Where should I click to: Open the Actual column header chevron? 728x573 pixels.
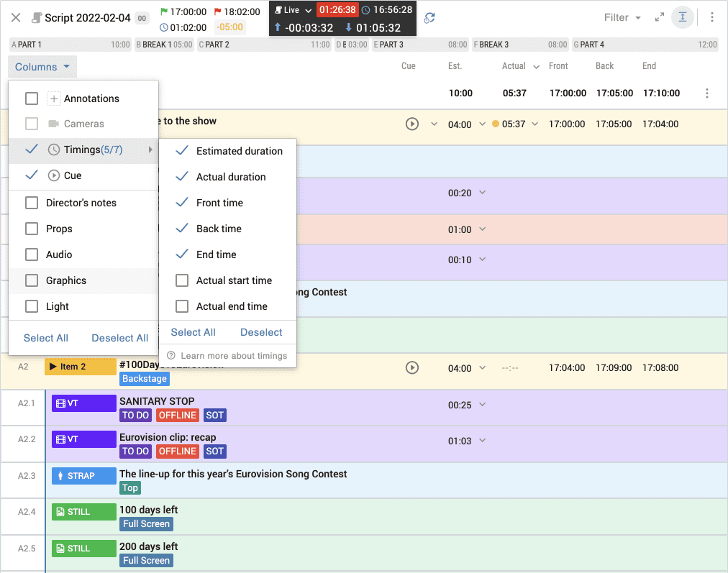click(x=536, y=67)
